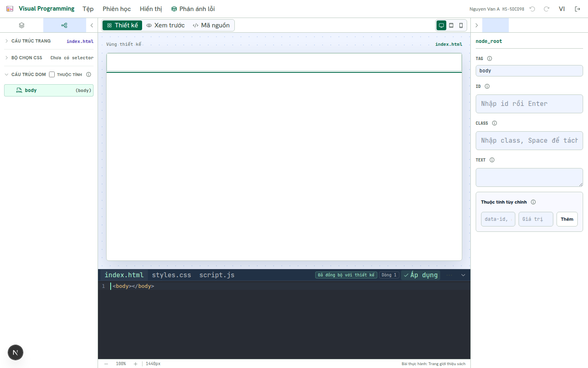Collapse the left sidebar panel

pos(92,25)
